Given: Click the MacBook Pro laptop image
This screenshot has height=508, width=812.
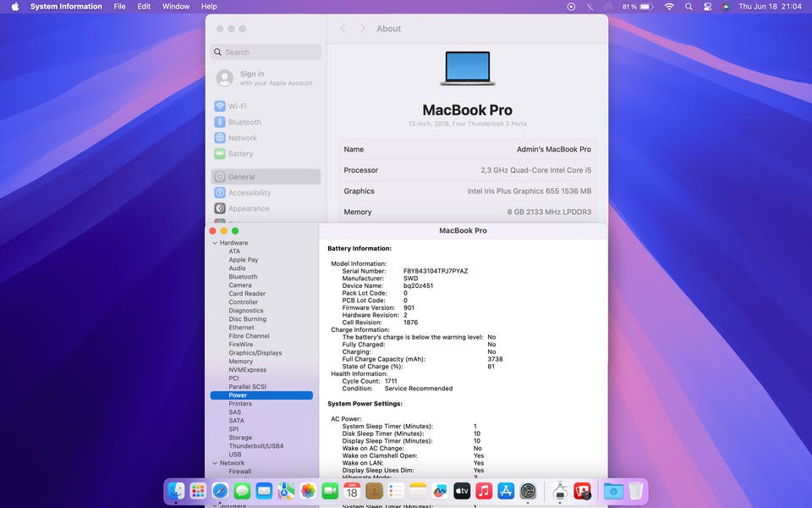Looking at the screenshot, I should point(468,68).
